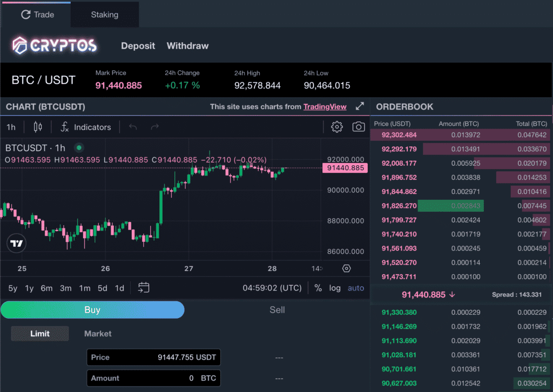Open chart settings via the gear icon
Image resolution: width=553 pixels, height=392 pixels.
(x=336, y=127)
